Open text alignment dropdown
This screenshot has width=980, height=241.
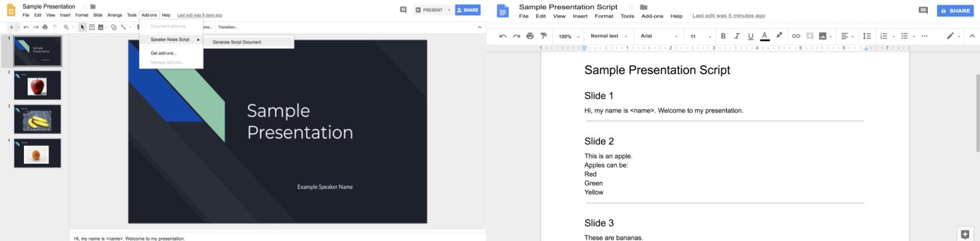(x=846, y=36)
